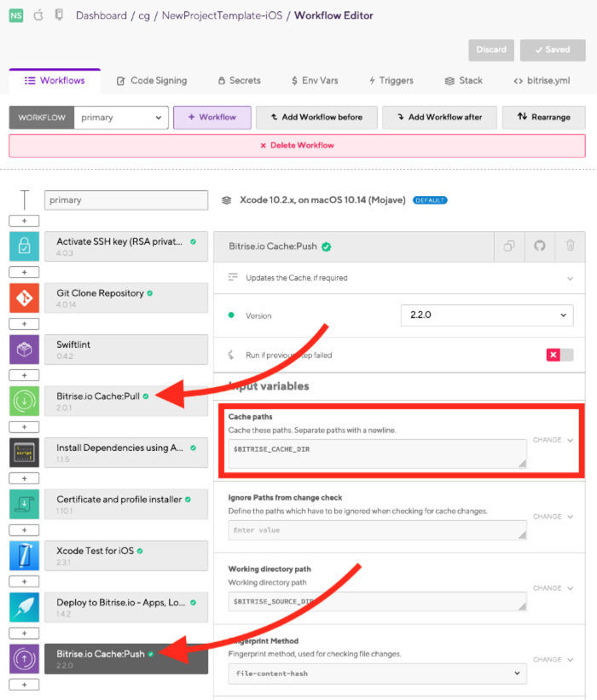The height and width of the screenshot is (700, 597).
Task: Select the Xcode Test for iOS step
Action: click(x=126, y=555)
